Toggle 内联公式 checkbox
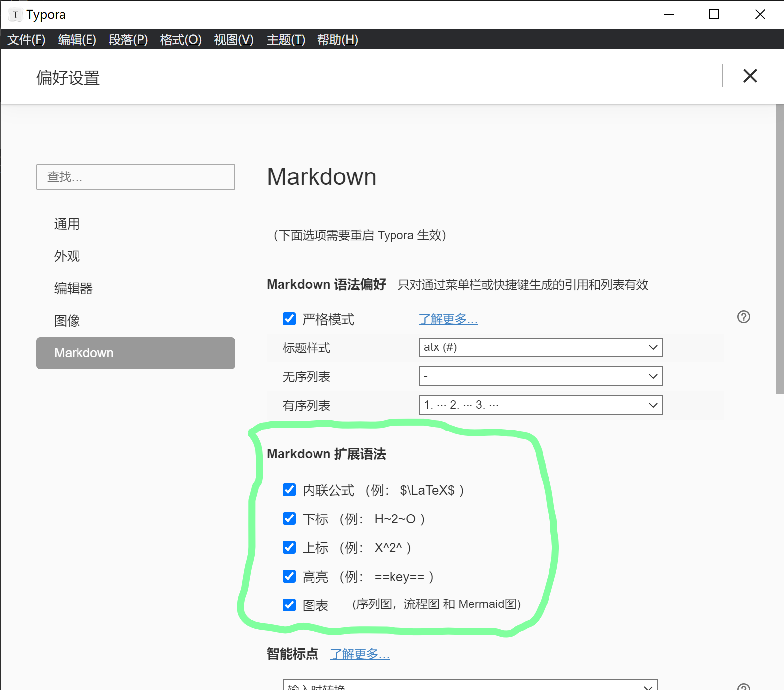The width and height of the screenshot is (784, 690). pyautogui.click(x=289, y=490)
